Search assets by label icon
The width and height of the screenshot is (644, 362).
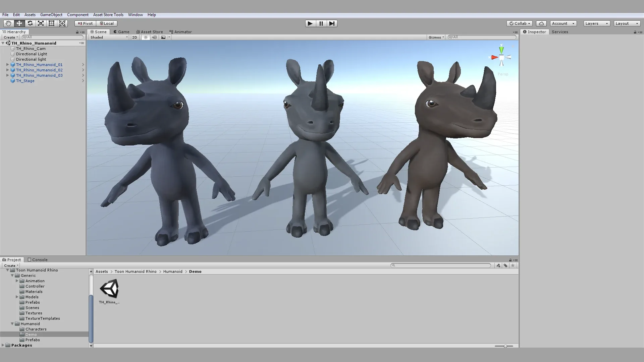tap(505, 265)
